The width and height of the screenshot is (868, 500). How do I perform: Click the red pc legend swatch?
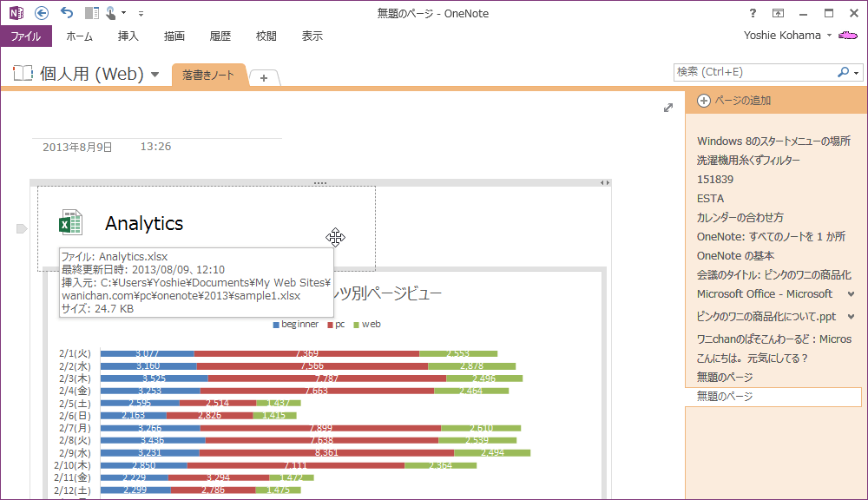click(x=330, y=325)
